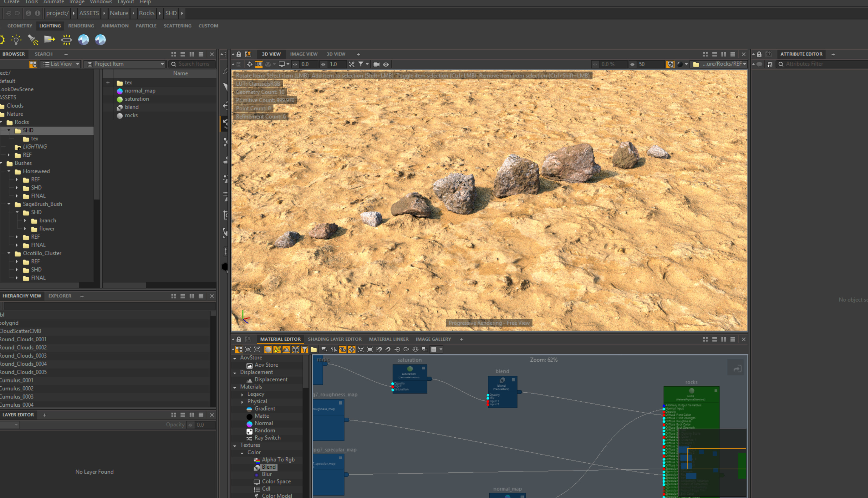This screenshot has width=868, height=498.
Task: Click the orange cone icon in Material Editor toolbar
Action: click(x=286, y=349)
